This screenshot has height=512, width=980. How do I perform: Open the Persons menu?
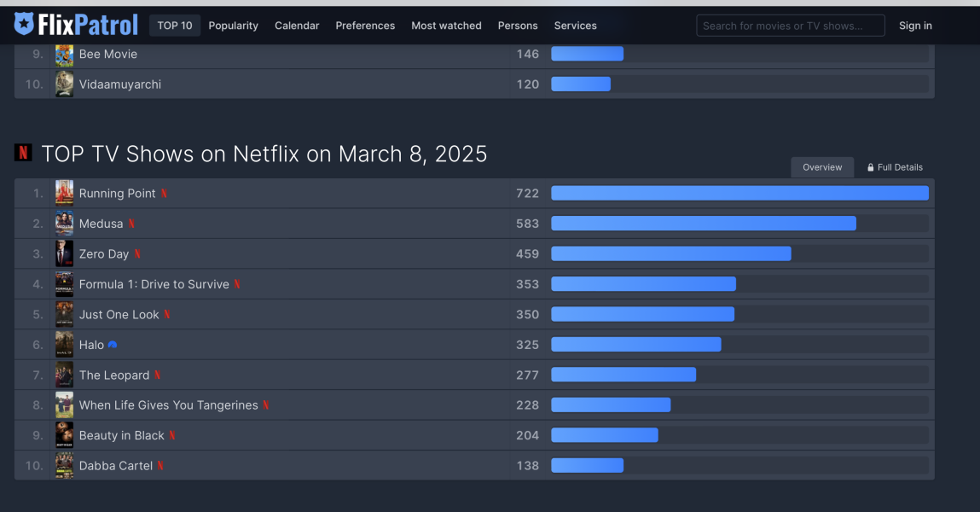[x=518, y=26]
